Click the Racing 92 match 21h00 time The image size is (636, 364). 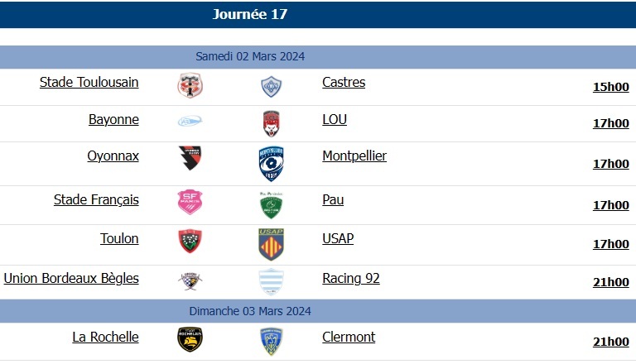[x=610, y=282]
